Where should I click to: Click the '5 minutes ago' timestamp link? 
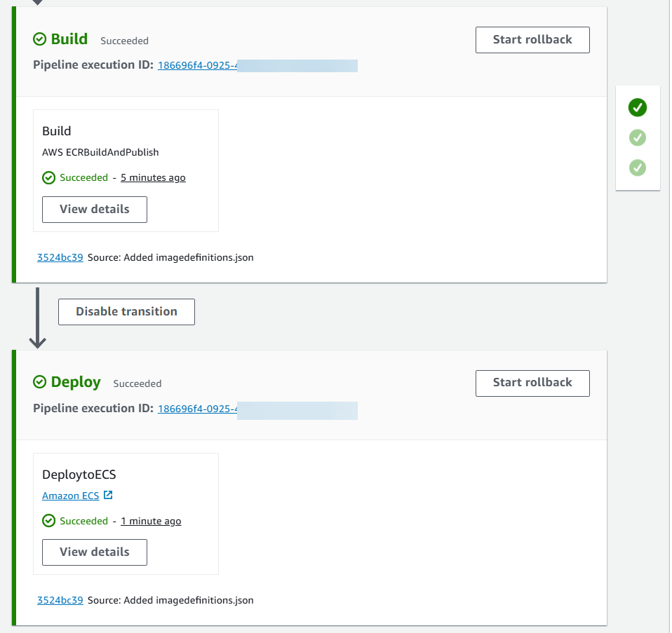153,177
